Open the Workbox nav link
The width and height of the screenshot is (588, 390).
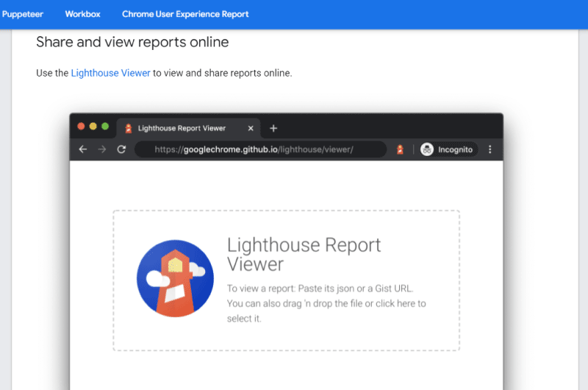[82, 14]
